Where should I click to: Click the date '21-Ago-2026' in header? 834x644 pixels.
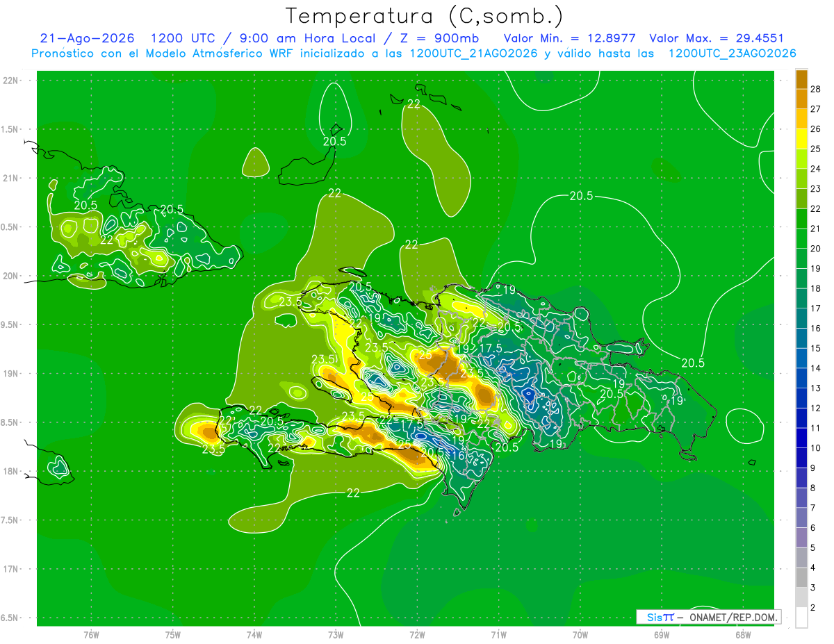[87, 38]
